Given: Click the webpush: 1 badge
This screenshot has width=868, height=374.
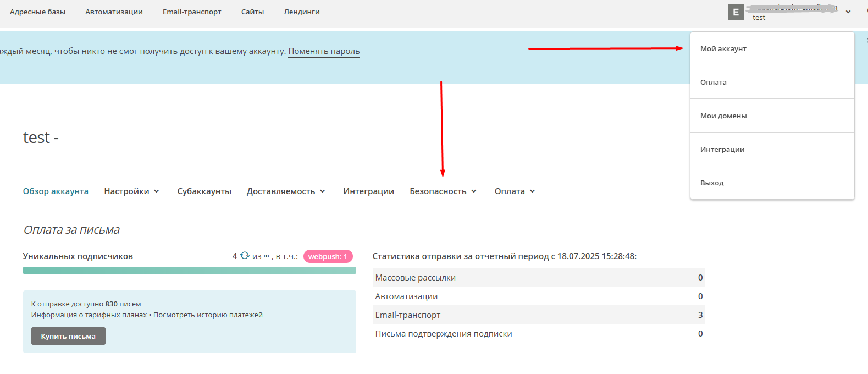Looking at the screenshot, I should [328, 256].
